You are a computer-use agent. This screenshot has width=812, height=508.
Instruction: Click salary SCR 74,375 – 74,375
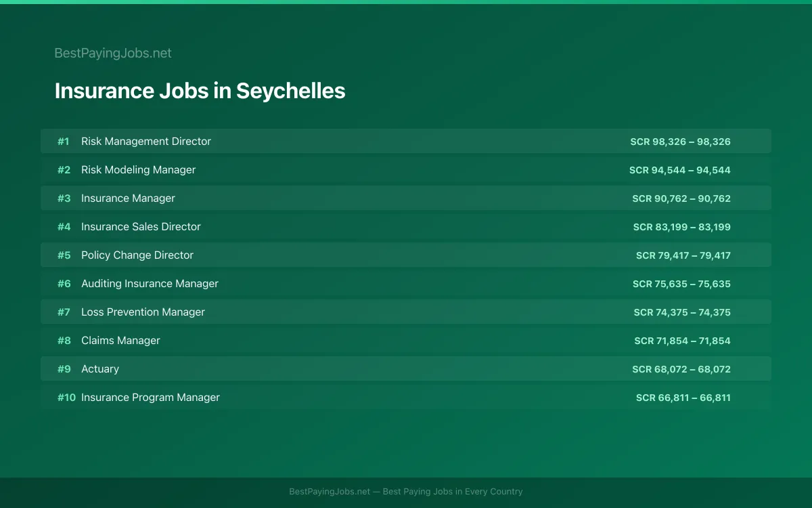682,312
